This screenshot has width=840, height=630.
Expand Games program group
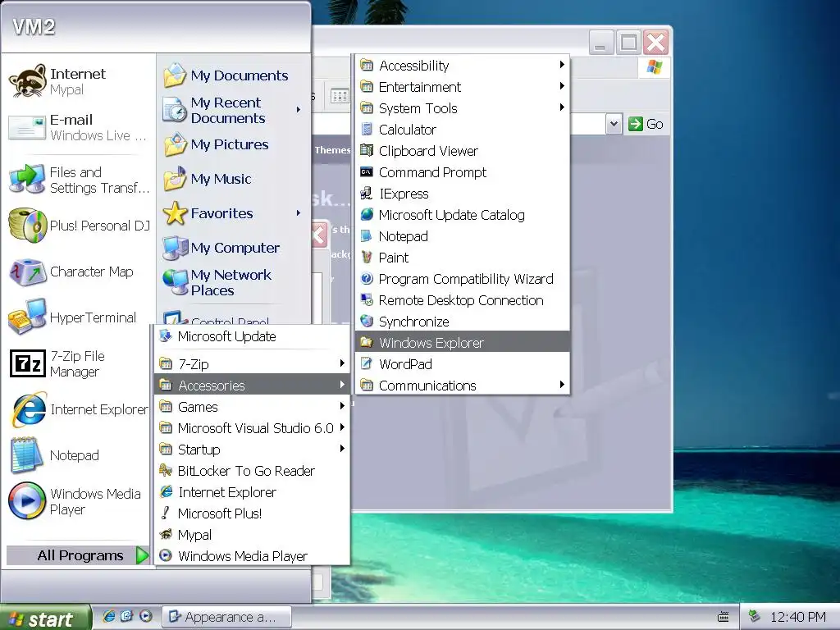tap(252, 407)
